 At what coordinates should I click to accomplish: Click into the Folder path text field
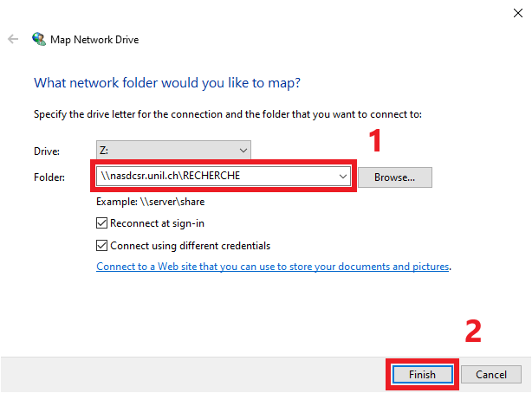217,177
